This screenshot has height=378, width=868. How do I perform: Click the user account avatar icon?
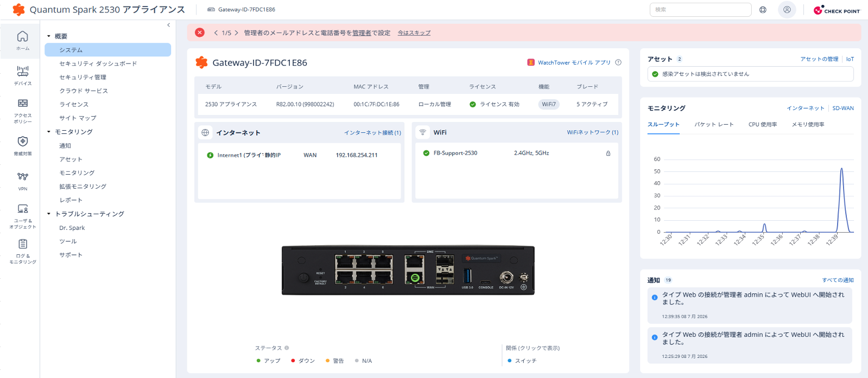[x=787, y=10]
